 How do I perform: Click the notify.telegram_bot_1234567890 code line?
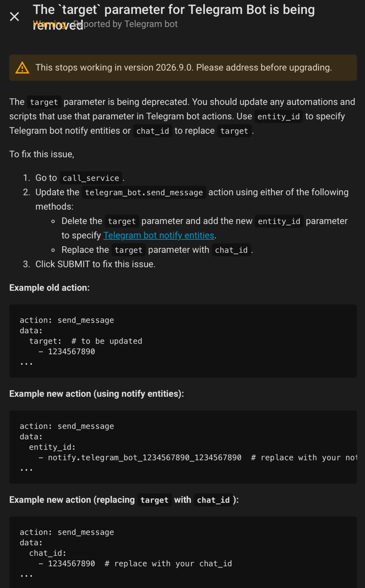click(x=144, y=458)
